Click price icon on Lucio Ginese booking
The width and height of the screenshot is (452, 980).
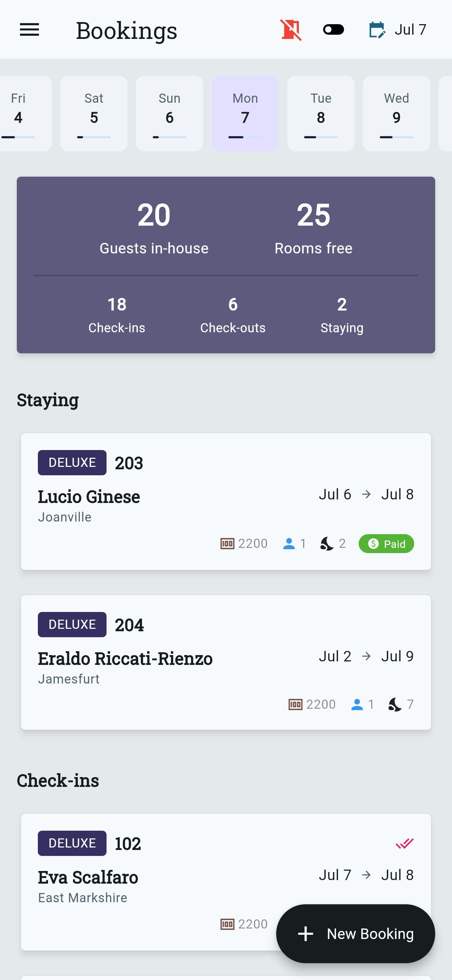tap(227, 544)
